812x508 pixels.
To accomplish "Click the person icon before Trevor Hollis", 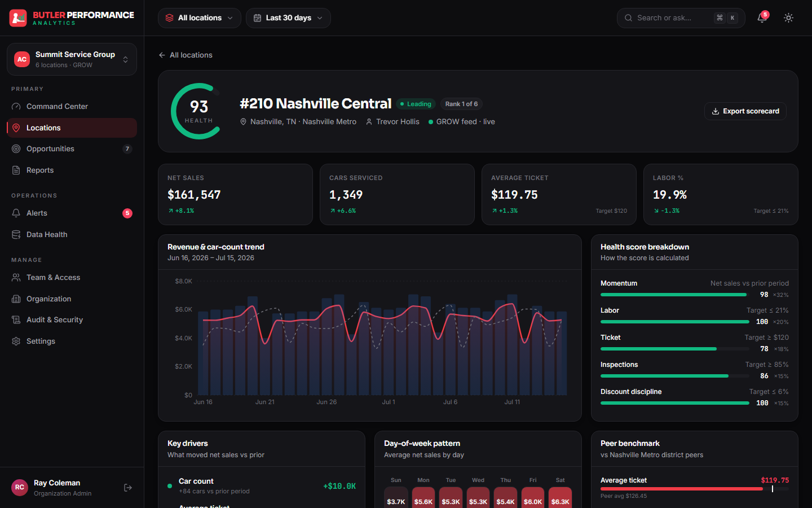I will click(369, 122).
